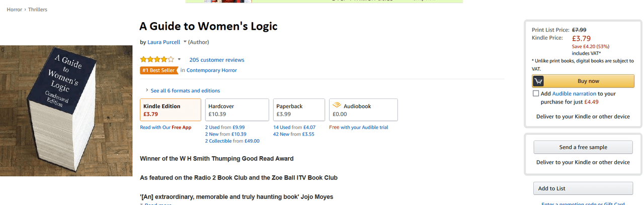
Task: Open the 205 customer reviews link
Action: [217, 60]
